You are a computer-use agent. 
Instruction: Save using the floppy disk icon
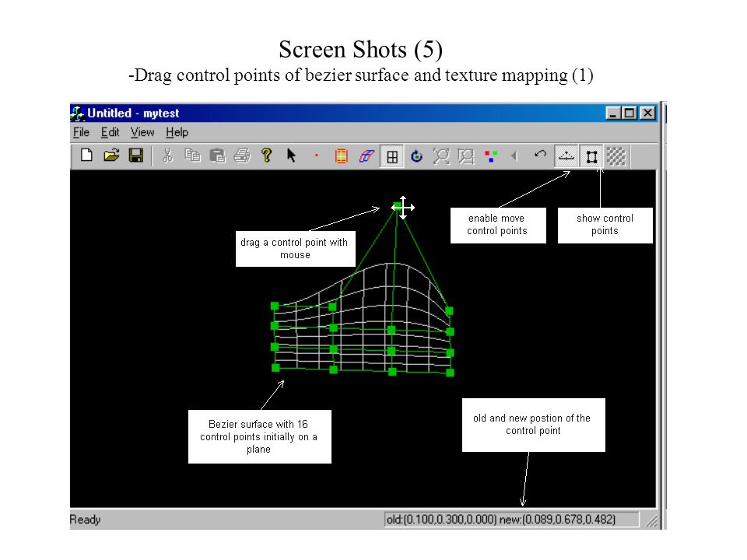[135, 156]
